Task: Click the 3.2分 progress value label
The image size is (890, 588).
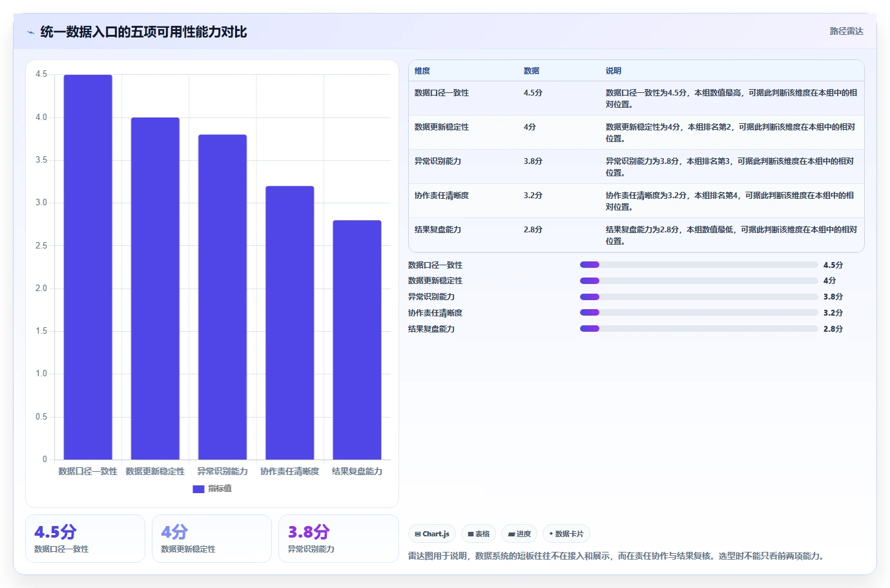Action: 833,313
